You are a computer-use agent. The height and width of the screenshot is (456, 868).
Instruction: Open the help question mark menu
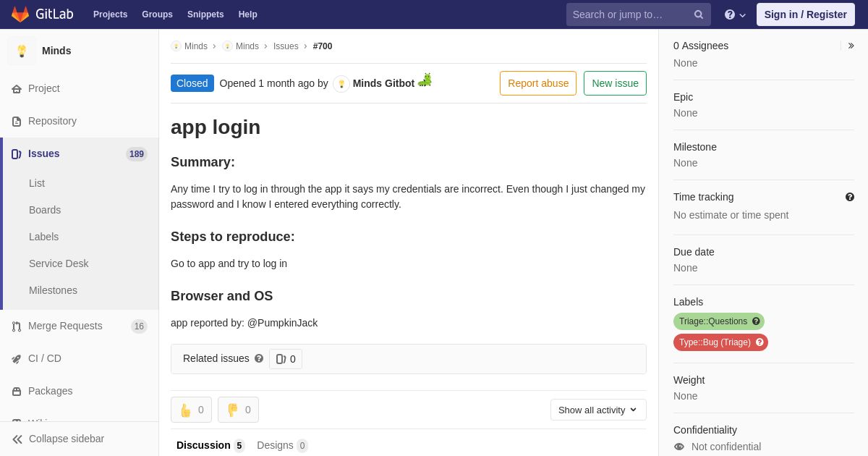coord(735,14)
